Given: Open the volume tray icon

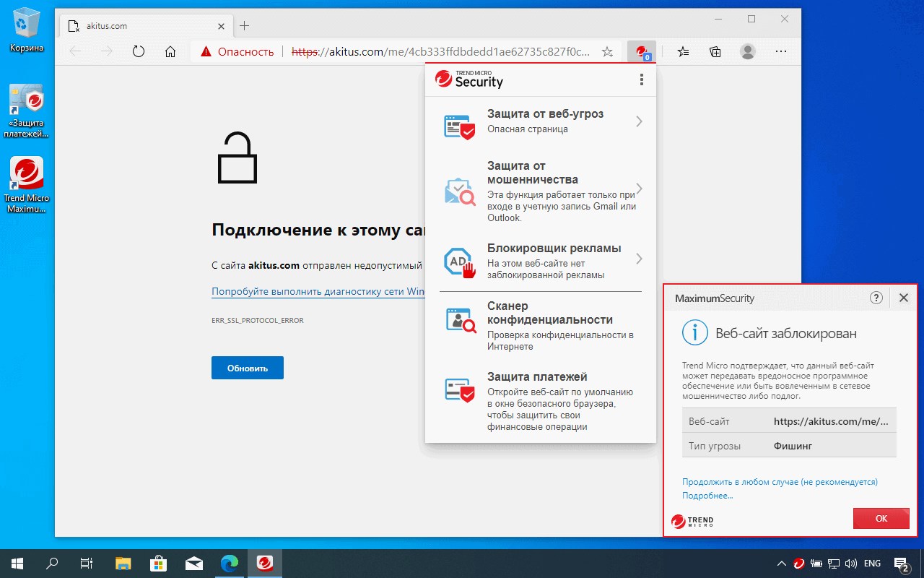Looking at the screenshot, I should pos(851,563).
